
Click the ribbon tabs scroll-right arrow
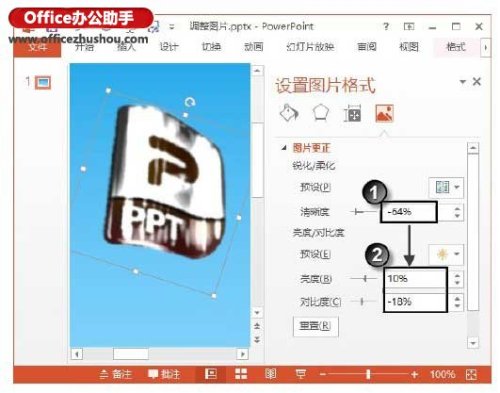click(485, 48)
